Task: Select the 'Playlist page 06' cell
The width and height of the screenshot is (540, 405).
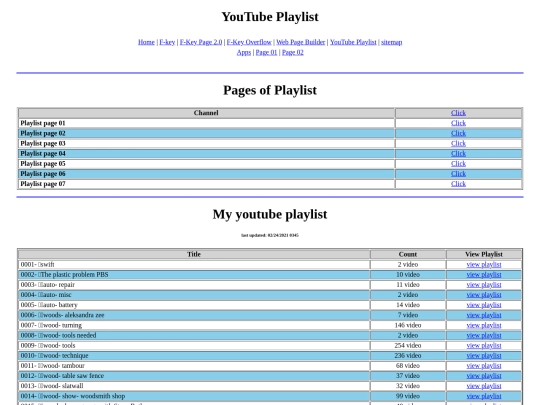Action: (206, 174)
